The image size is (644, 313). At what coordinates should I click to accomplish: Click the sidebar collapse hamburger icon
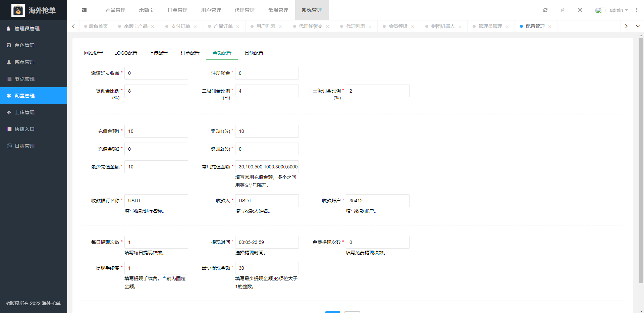coord(84,10)
